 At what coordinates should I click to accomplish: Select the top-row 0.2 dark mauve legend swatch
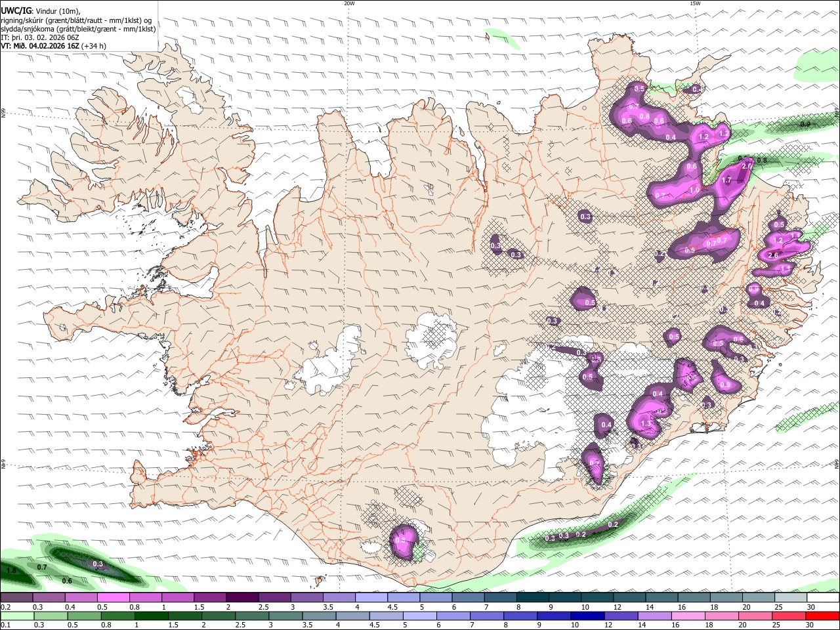16,597
